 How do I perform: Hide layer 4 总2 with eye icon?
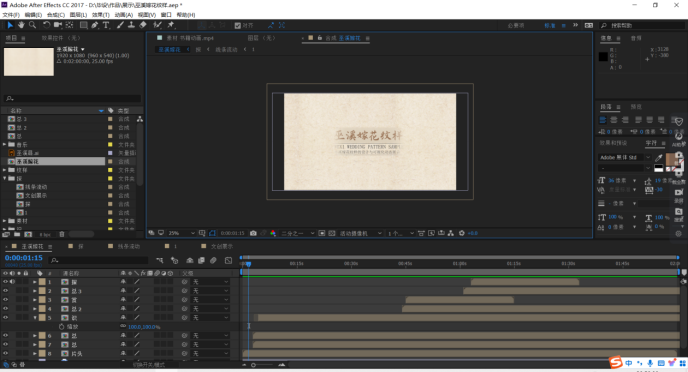5,308
